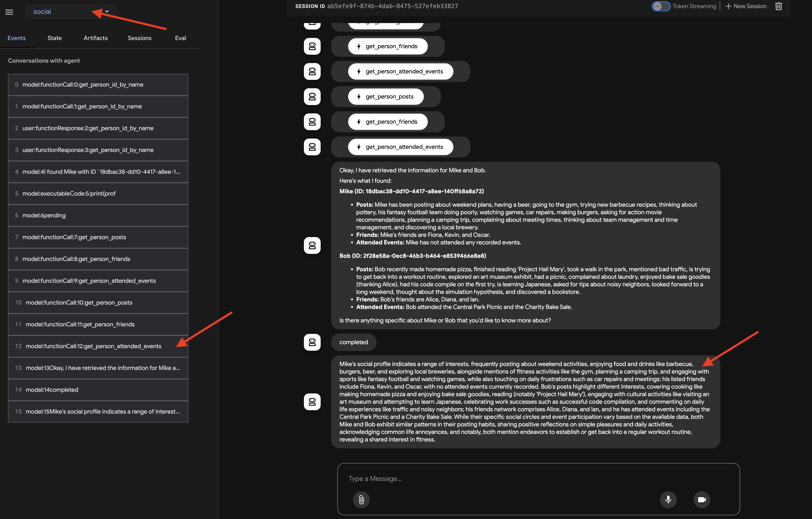Open the navigation hamburger menu
Viewport: 812px width, 519px height.
pyautogui.click(x=9, y=12)
